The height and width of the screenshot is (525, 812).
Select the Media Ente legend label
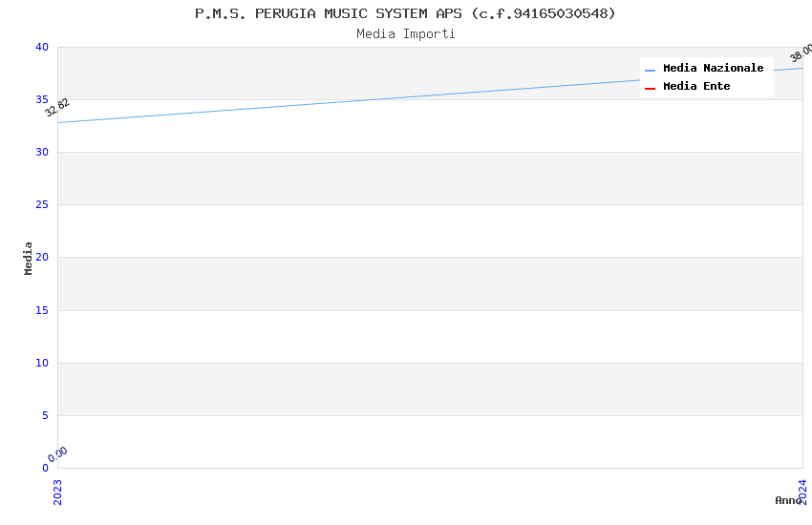click(696, 86)
